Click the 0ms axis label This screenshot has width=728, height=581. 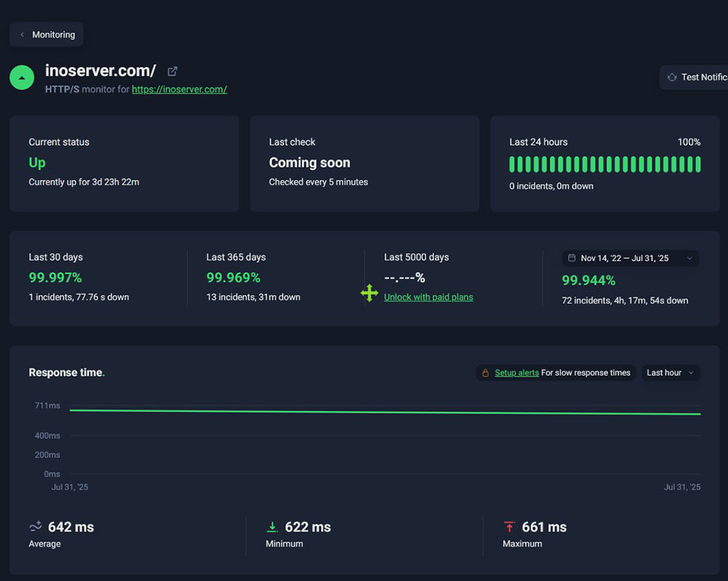[52, 474]
